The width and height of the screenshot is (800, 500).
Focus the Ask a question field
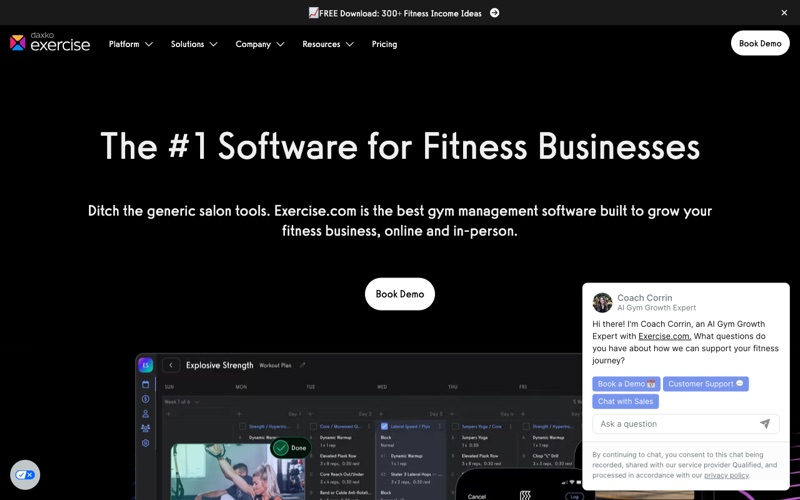coord(676,424)
